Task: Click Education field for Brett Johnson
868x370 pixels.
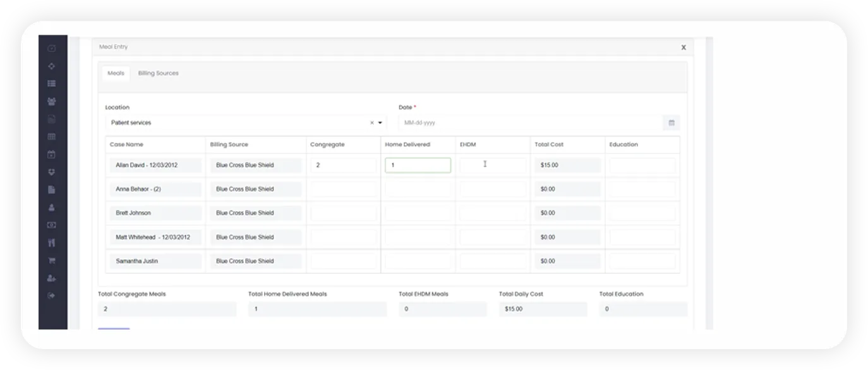Action: click(x=642, y=213)
